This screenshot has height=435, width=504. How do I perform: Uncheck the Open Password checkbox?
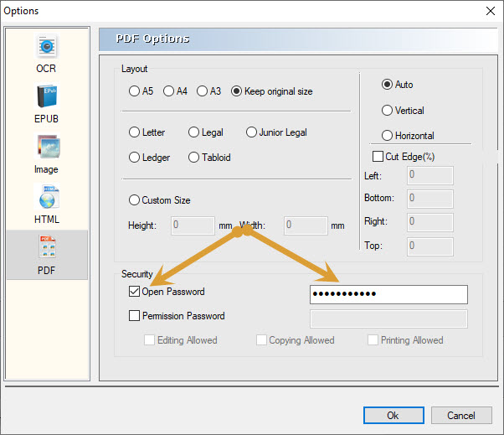[134, 292]
